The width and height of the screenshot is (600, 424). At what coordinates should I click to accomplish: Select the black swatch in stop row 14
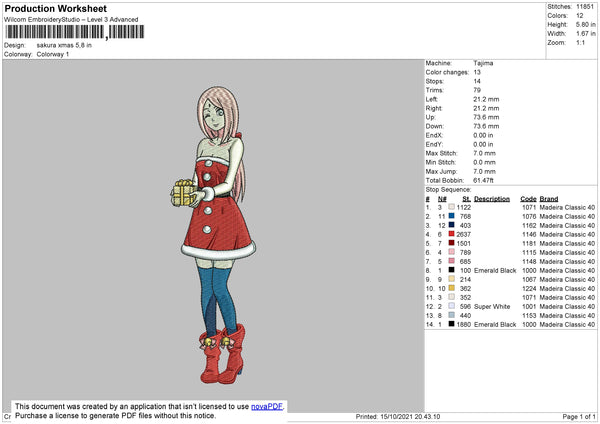coord(452,324)
